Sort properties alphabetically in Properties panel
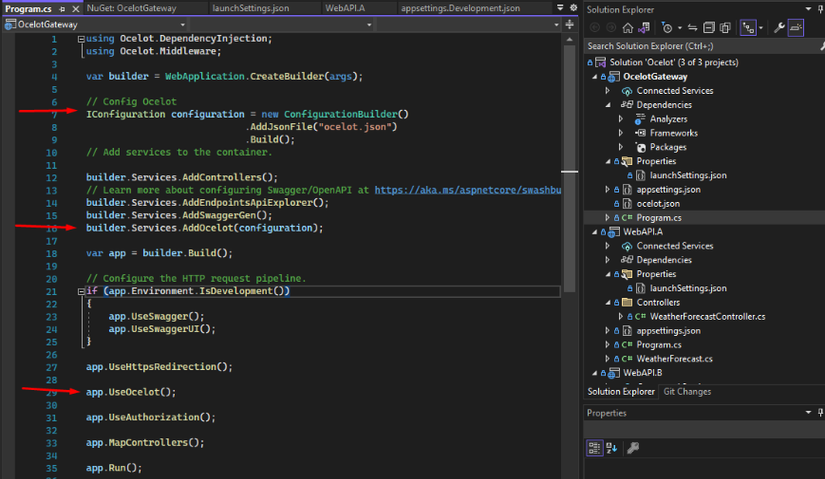The image size is (825, 479). 611,448
